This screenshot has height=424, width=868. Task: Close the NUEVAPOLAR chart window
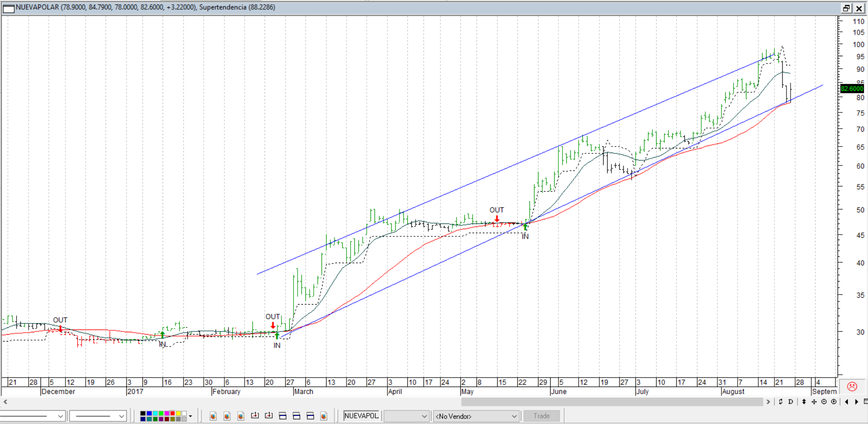[x=859, y=8]
